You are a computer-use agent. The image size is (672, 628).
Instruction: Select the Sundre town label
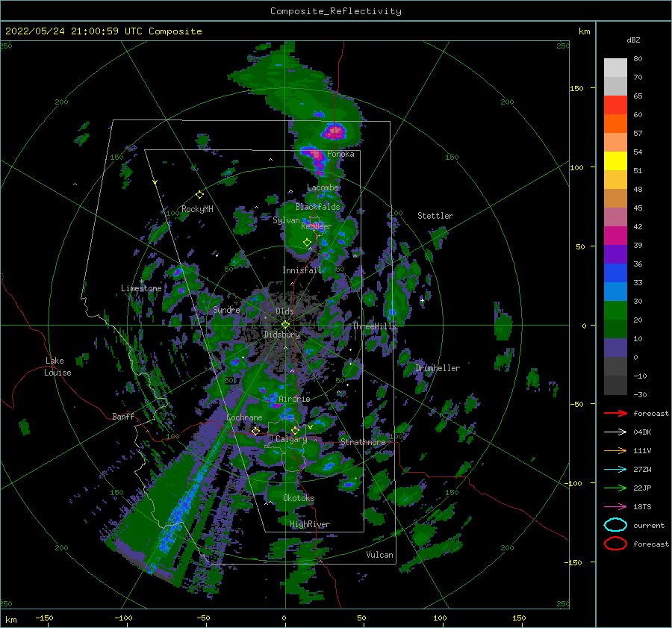tap(226, 309)
